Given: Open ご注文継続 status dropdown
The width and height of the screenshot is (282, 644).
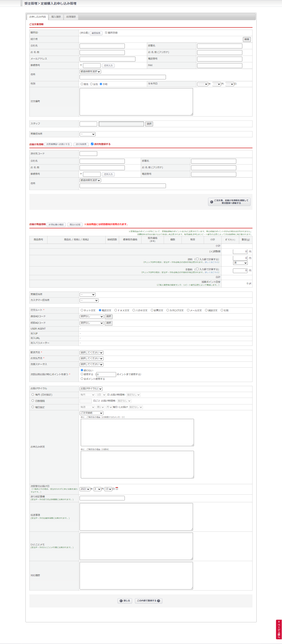Looking at the screenshot, I should [91, 413].
